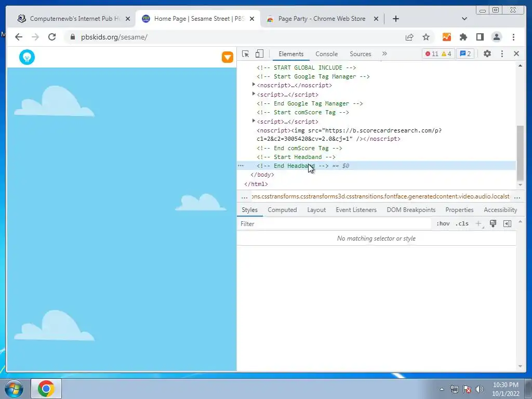Image resolution: width=532 pixels, height=399 pixels.
Task: Click the styles Filter input field
Action: point(334,223)
